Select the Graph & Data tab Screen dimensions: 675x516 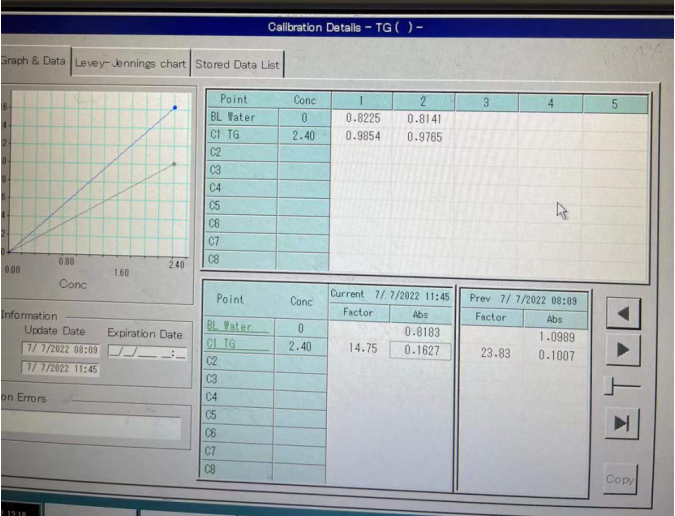pos(33,62)
